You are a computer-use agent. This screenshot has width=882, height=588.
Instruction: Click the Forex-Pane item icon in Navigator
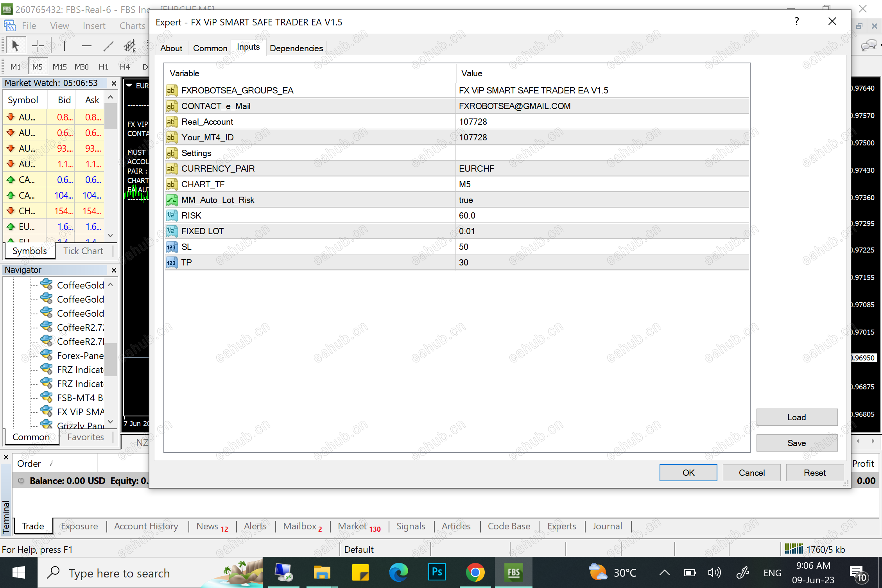46,355
